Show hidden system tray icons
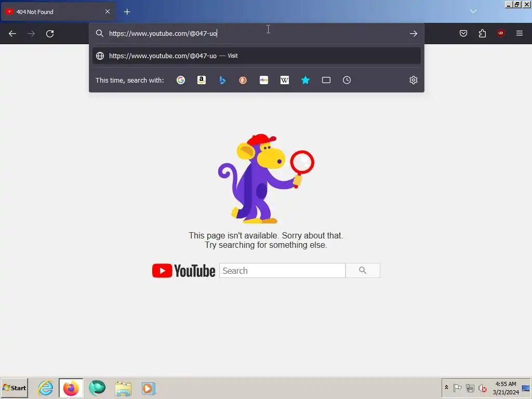This screenshot has width=532, height=399. pos(446,388)
